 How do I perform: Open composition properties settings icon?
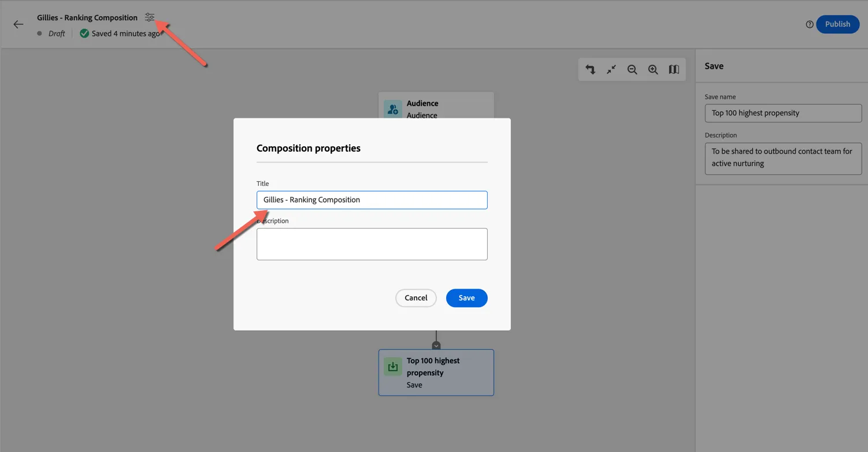click(x=150, y=17)
